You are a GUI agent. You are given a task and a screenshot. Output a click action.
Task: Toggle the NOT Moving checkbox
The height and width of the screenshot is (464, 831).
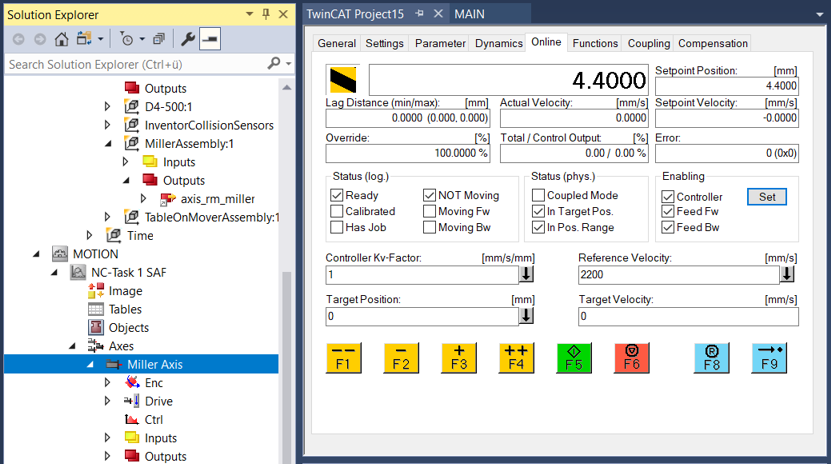tap(429, 195)
